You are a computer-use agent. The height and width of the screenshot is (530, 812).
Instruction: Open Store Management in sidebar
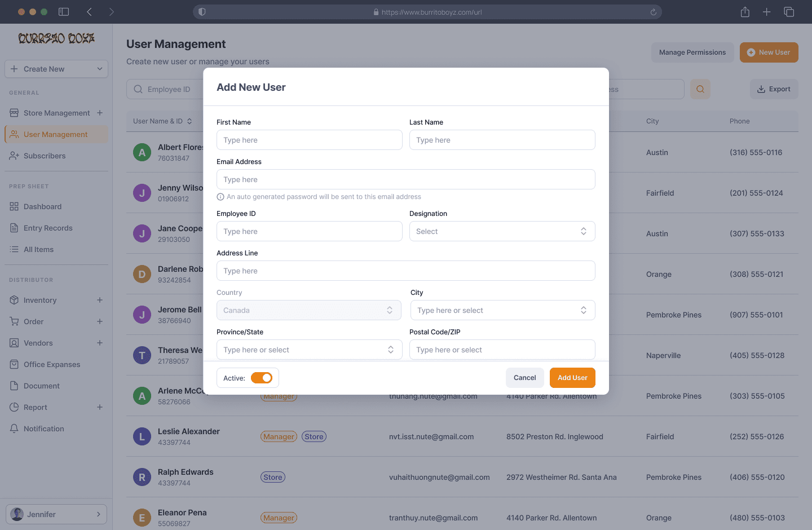pos(56,113)
